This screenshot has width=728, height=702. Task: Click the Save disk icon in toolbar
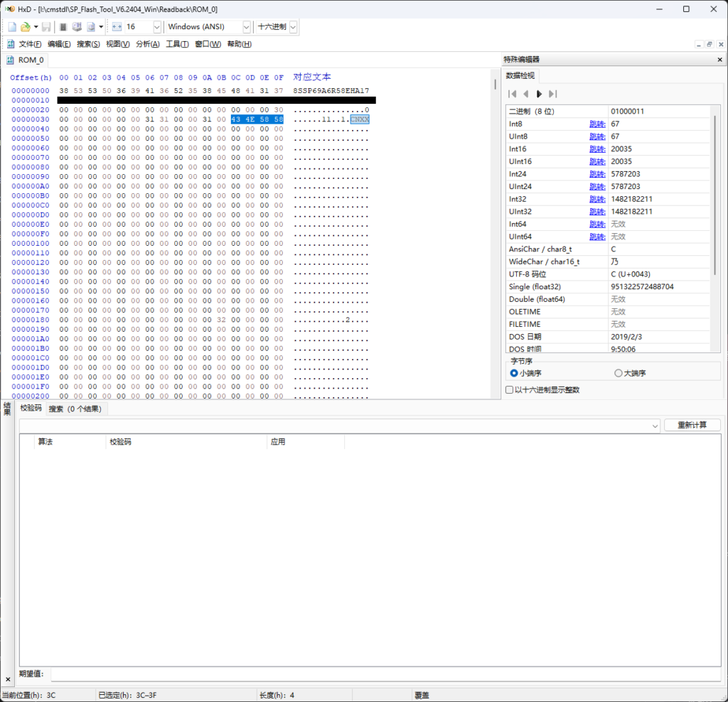(46, 27)
